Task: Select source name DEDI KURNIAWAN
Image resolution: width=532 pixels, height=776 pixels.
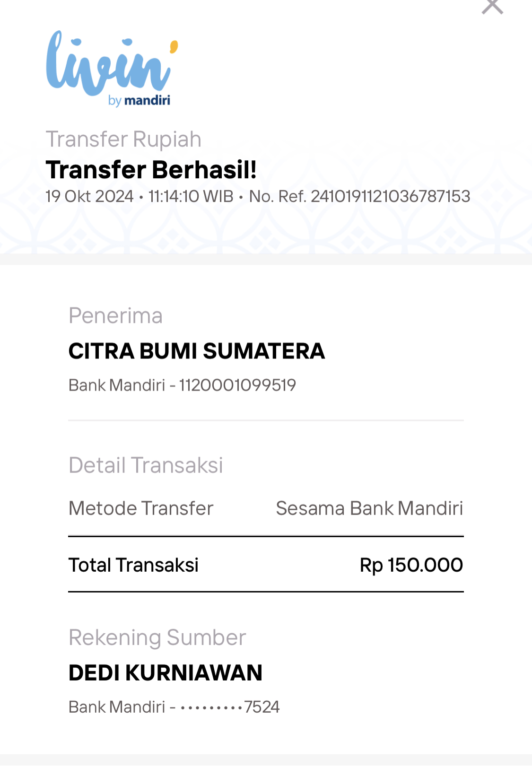Action: coord(166,673)
